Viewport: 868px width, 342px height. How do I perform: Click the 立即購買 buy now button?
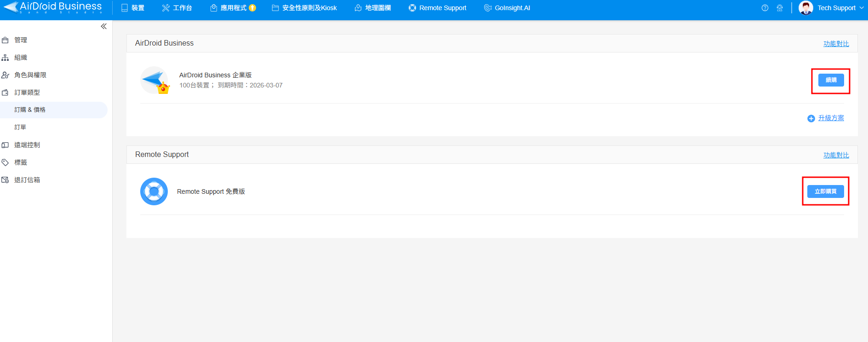pos(826,191)
